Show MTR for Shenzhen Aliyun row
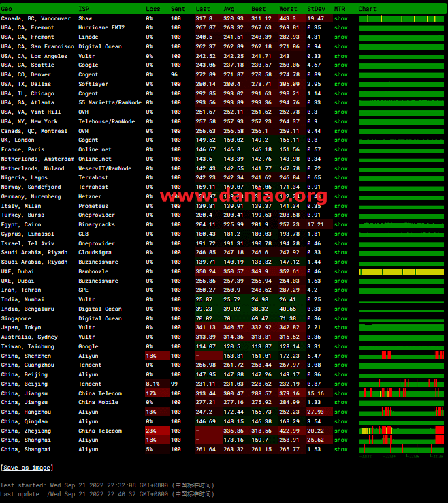 340,356
